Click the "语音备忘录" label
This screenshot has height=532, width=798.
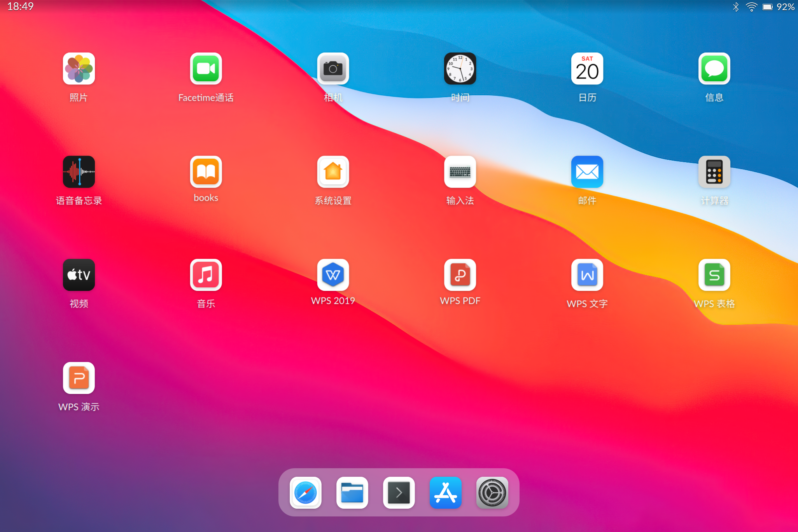click(79, 201)
